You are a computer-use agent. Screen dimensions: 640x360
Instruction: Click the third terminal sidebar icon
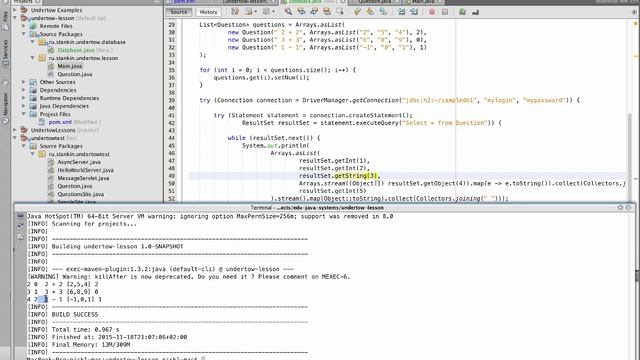coord(20,237)
